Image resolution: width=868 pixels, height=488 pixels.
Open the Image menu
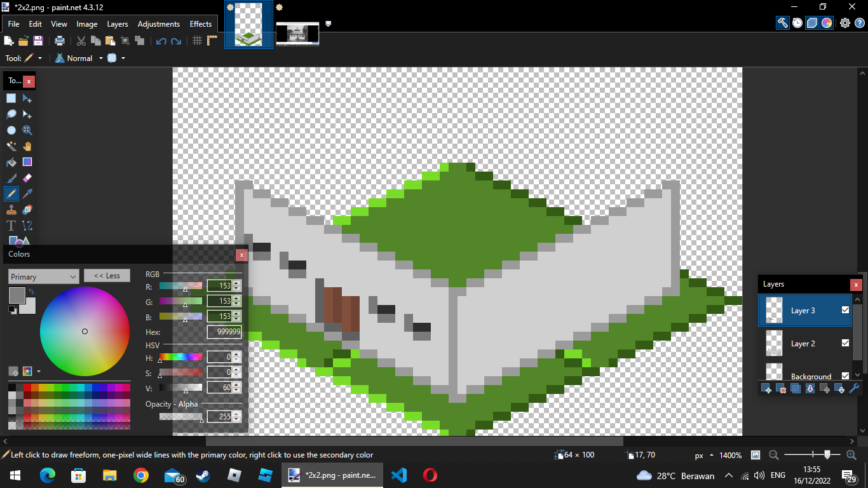click(x=87, y=24)
